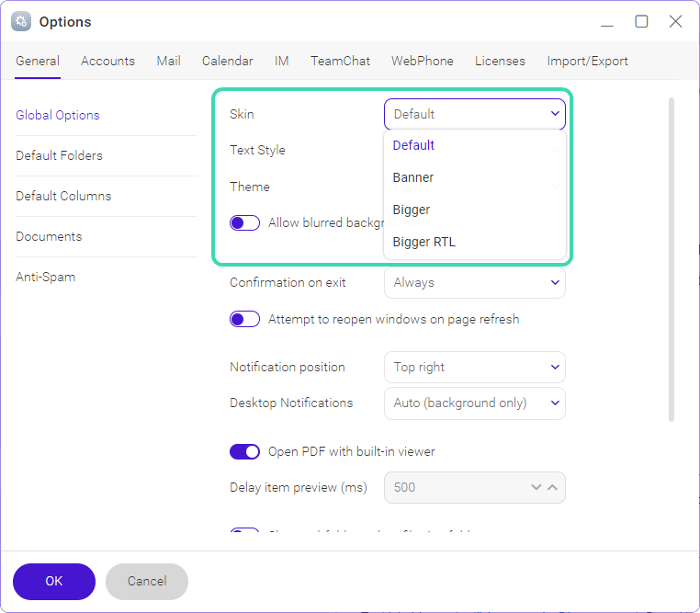Toggle Attempt to reopen windows on page refresh
700x613 pixels.
244,319
